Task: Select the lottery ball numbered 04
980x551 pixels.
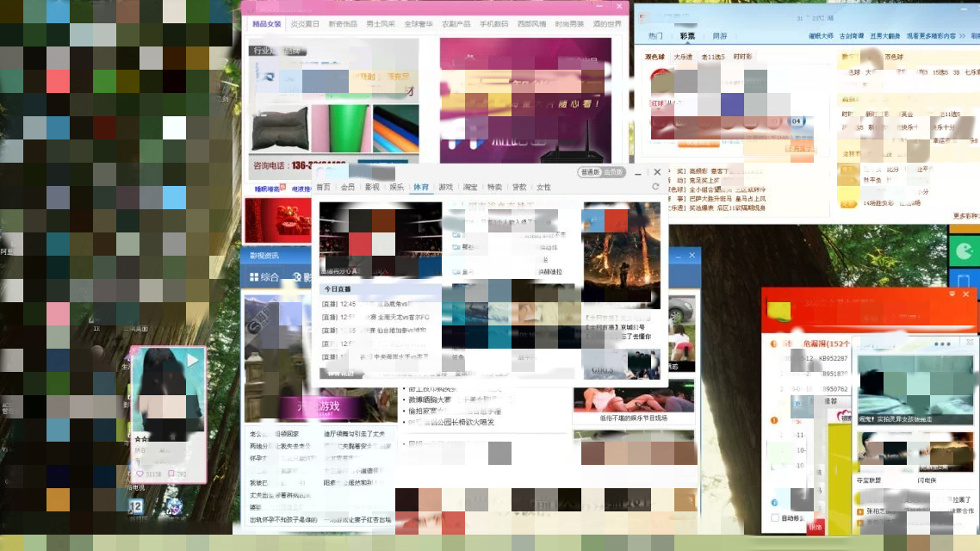Action: 796,122
